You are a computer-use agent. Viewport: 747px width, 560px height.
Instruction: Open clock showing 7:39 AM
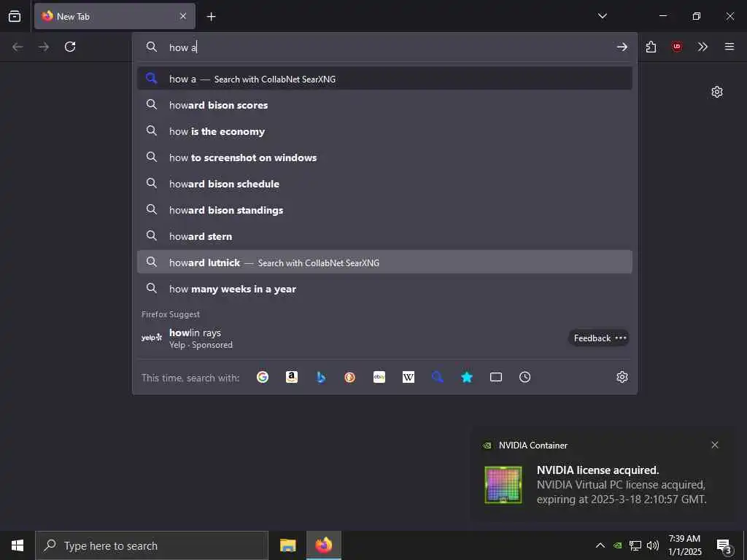tap(684, 545)
